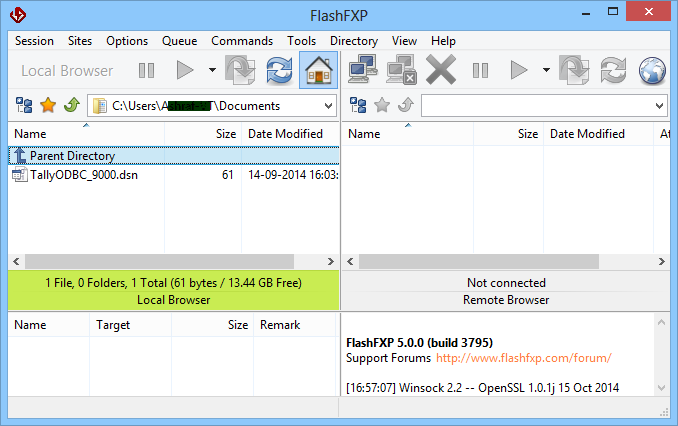Expand the remote path dropdown
The height and width of the screenshot is (426, 678).
click(x=659, y=106)
